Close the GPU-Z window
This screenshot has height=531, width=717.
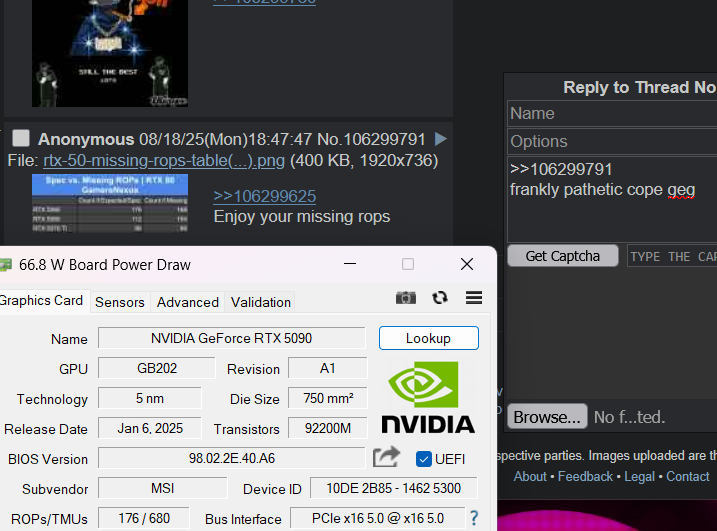pyautogui.click(x=467, y=264)
